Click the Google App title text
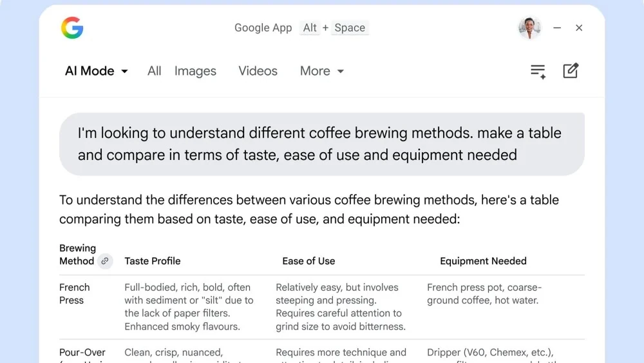 click(x=263, y=28)
